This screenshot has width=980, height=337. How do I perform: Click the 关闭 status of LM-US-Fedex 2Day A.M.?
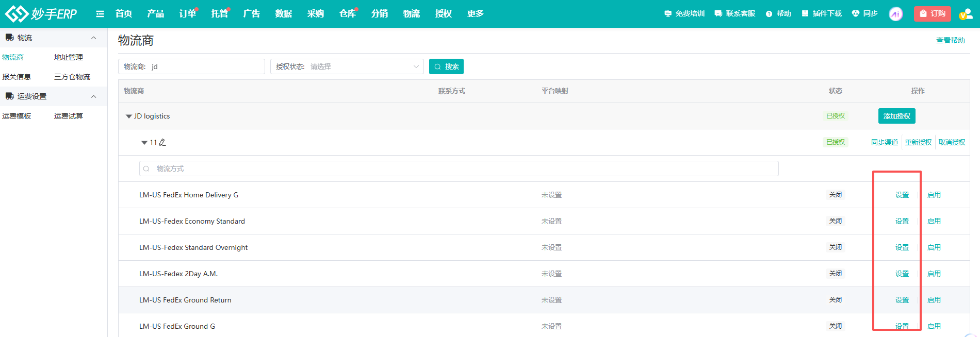click(836, 274)
